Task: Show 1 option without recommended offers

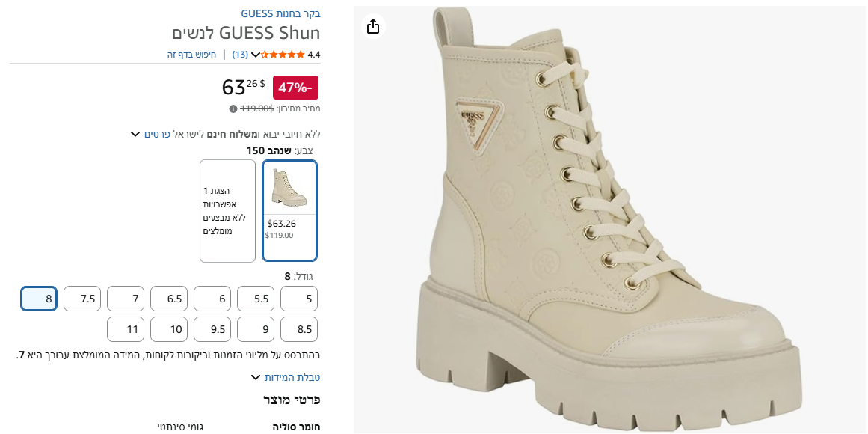Action: (227, 211)
